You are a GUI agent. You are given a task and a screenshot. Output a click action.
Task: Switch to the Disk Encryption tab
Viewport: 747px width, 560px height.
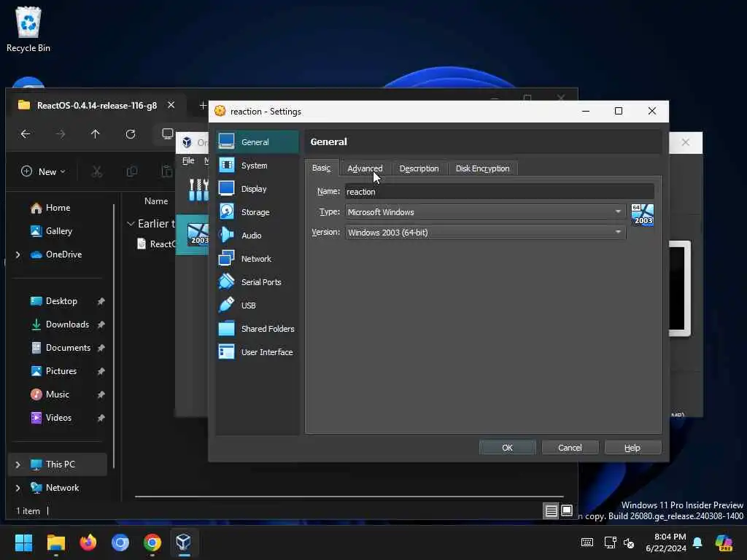click(x=483, y=168)
